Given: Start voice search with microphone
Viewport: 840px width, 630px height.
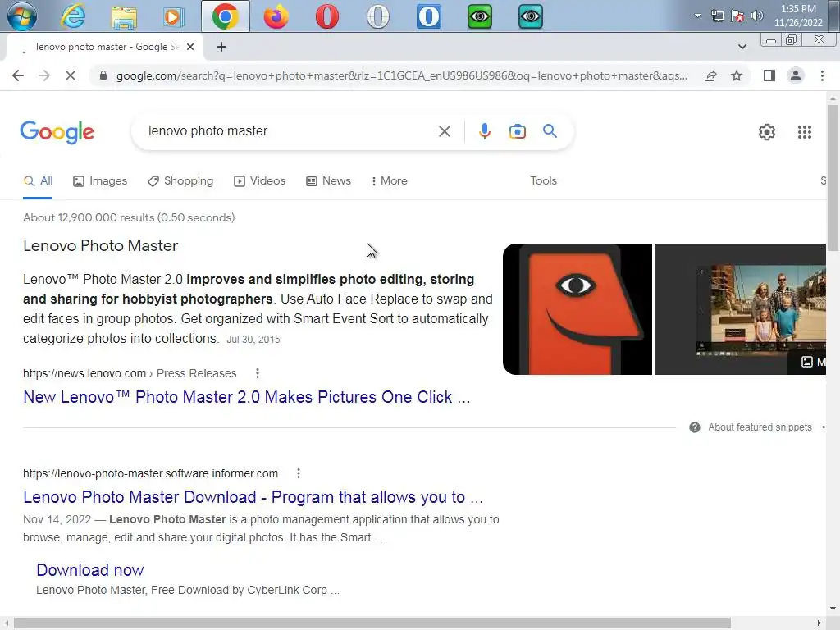Looking at the screenshot, I should pyautogui.click(x=484, y=131).
